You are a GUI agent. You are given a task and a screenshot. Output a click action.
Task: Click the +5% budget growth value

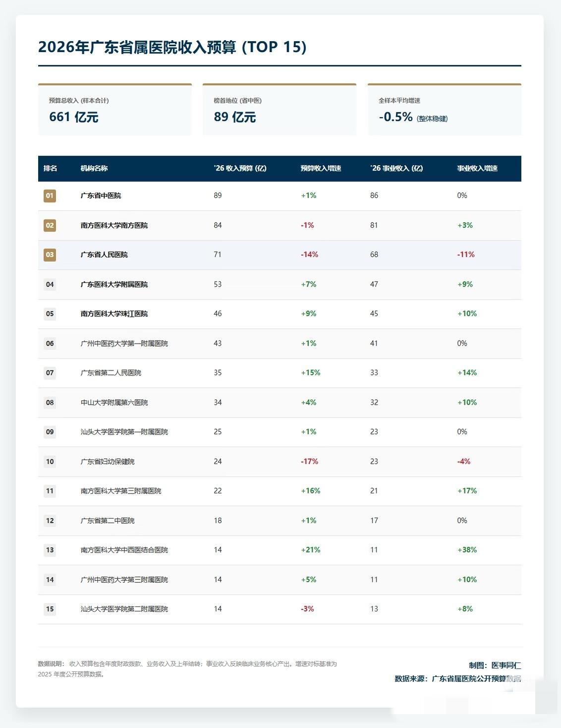309,580
